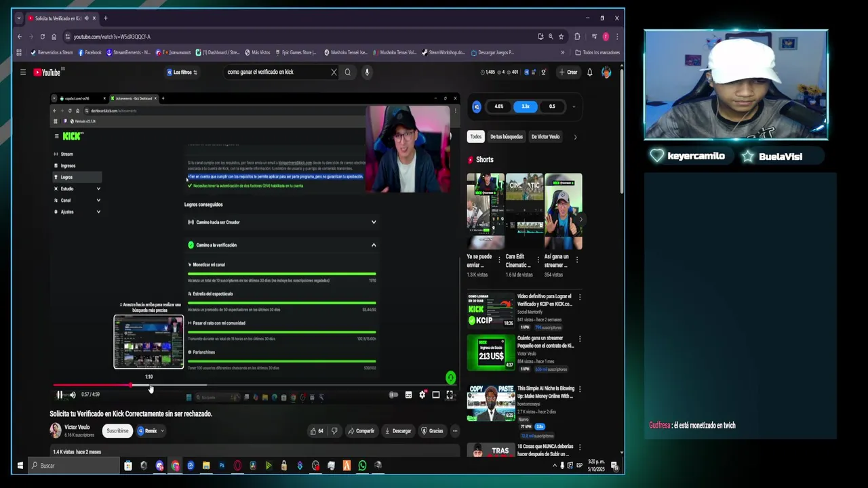The width and height of the screenshot is (868, 488).
Task: Open Photoshop from the taskbar
Action: tap(222, 466)
